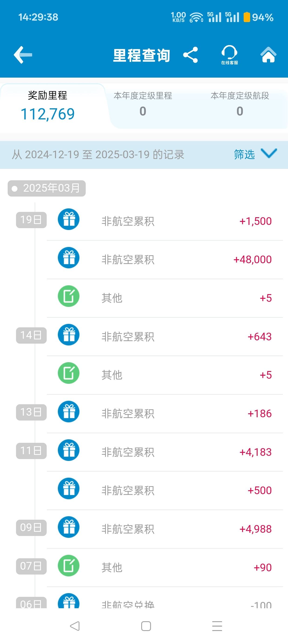Open Android recent apps menu button
288x644 pixels.
[217, 626]
